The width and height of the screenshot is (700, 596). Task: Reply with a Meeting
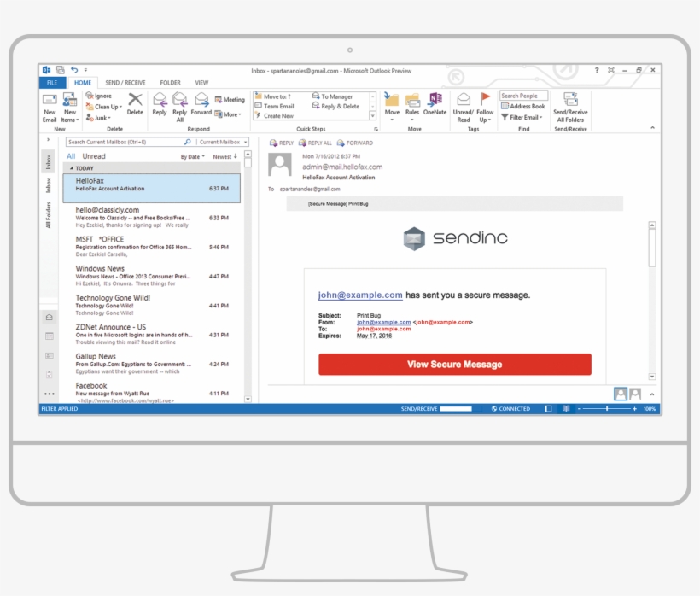pos(230,100)
